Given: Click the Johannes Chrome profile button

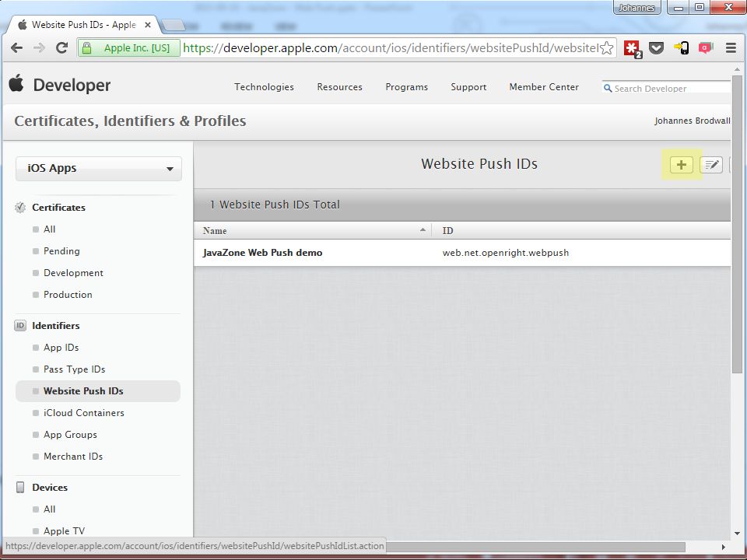Looking at the screenshot, I should [x=637, y=8].
